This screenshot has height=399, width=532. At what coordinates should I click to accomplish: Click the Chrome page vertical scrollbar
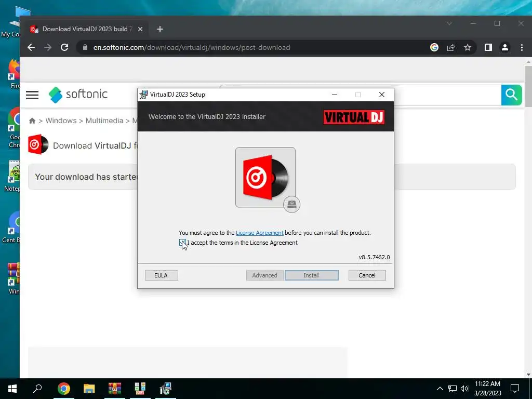pyautogui.click(x=528, y=87)
